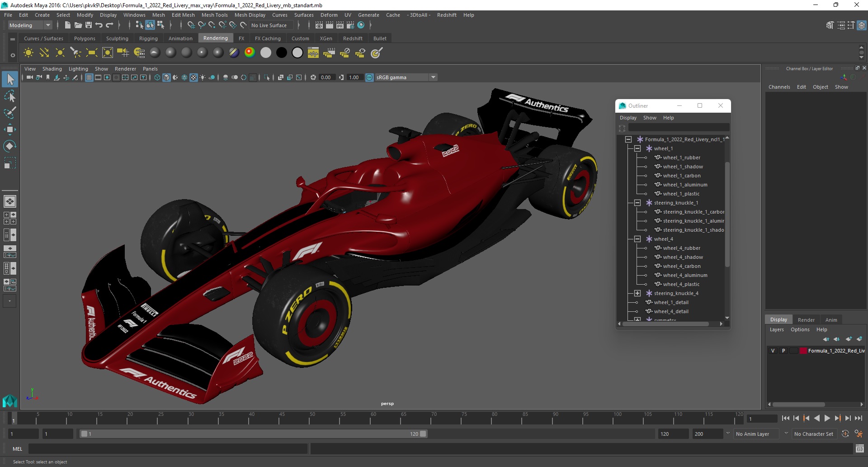Switch to the Polygons shelf tab
Screen dimensions: 868x467
coord(85,38)
